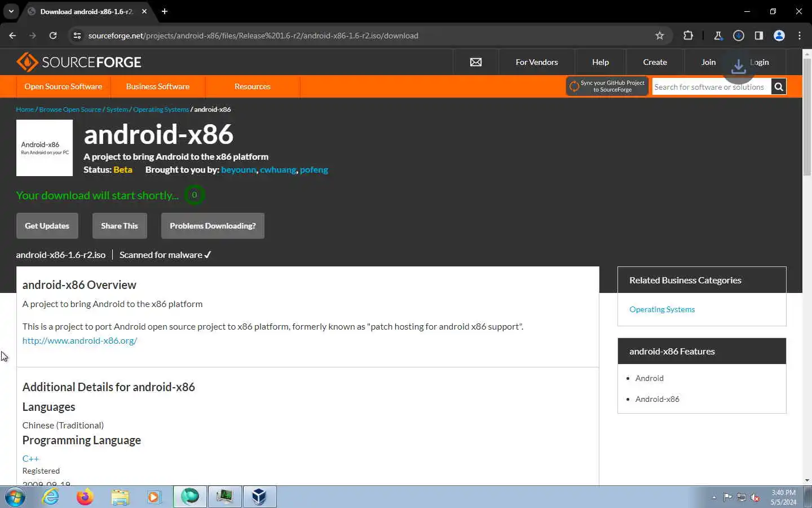Open the pofeng author link
Image resolution: width=812 pixels, height=508 pixels.
pyautogui.click(x=314, y=170)
